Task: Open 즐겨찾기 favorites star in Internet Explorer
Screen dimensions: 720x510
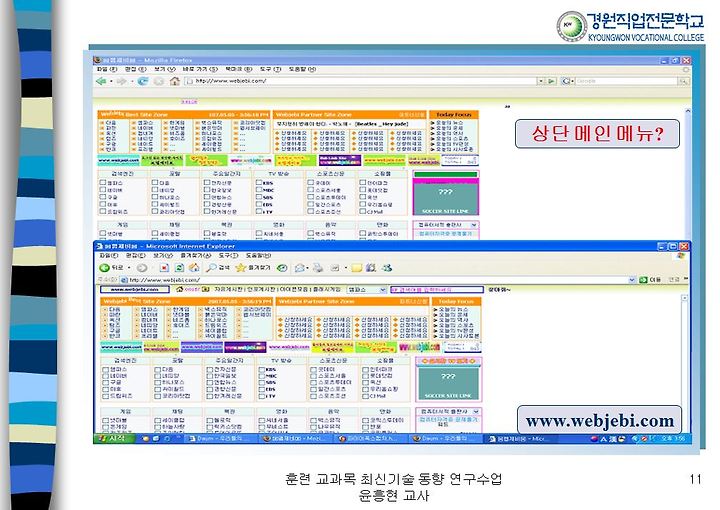Action: tap(253, 268)
